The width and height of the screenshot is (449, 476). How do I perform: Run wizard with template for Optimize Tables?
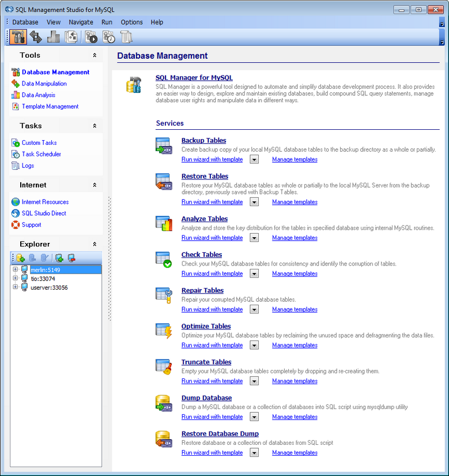pos(212,345)
